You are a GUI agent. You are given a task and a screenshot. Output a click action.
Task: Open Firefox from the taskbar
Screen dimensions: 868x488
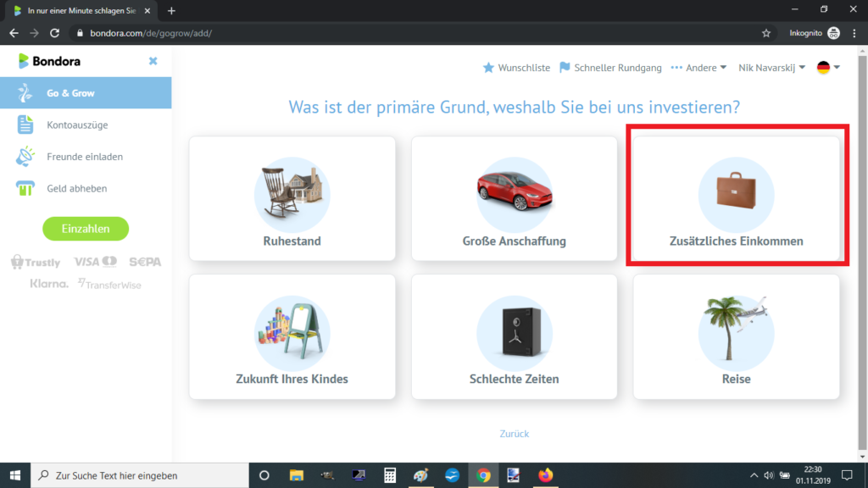pyautogui.click(x=545, y=475)
